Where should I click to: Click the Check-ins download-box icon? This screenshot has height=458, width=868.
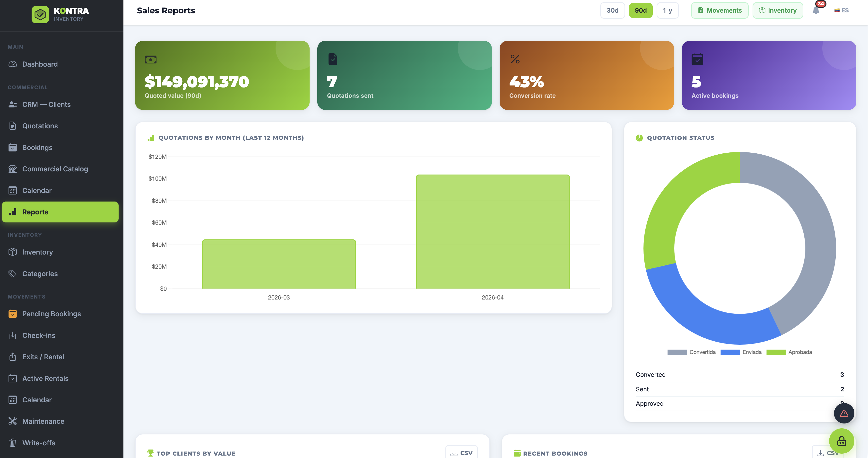point(13,336)
